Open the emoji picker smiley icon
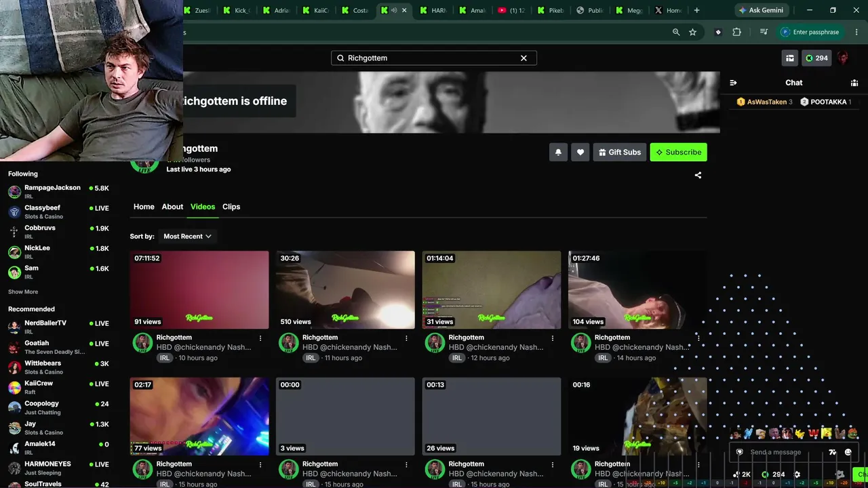 [x=848, y=452]
